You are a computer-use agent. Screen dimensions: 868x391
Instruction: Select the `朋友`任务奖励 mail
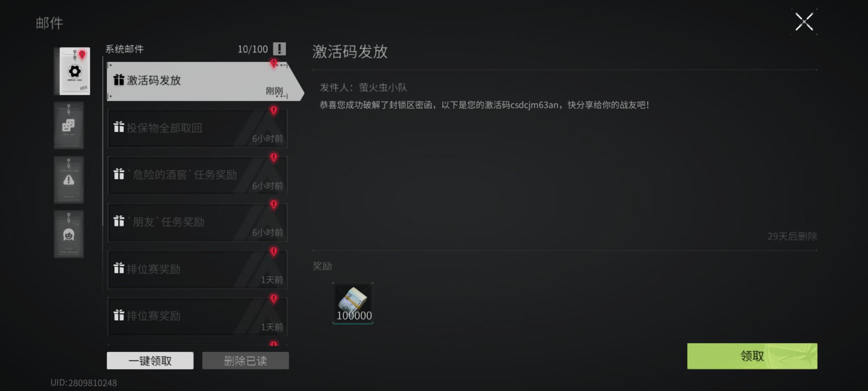pyautogui.click(x=197, y=223)
